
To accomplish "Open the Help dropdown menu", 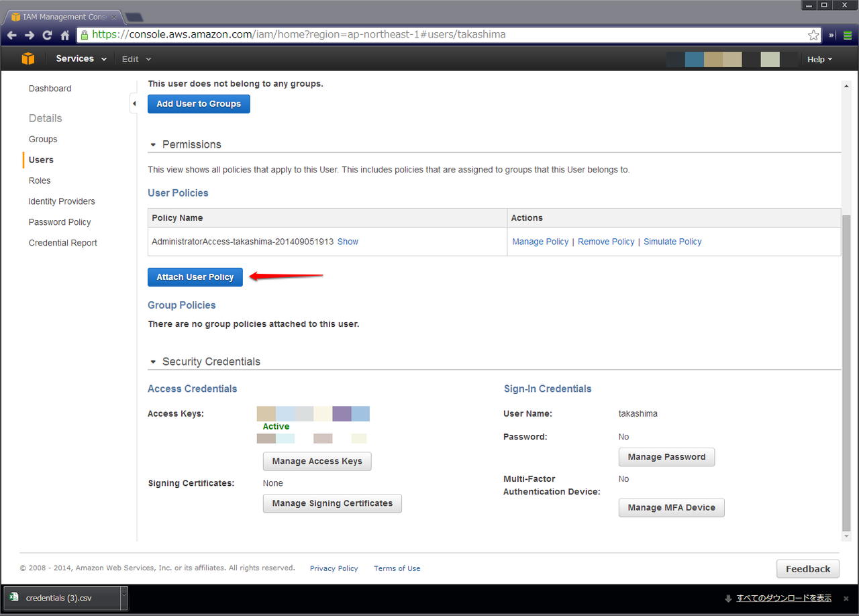I will [x=819, y=59].
